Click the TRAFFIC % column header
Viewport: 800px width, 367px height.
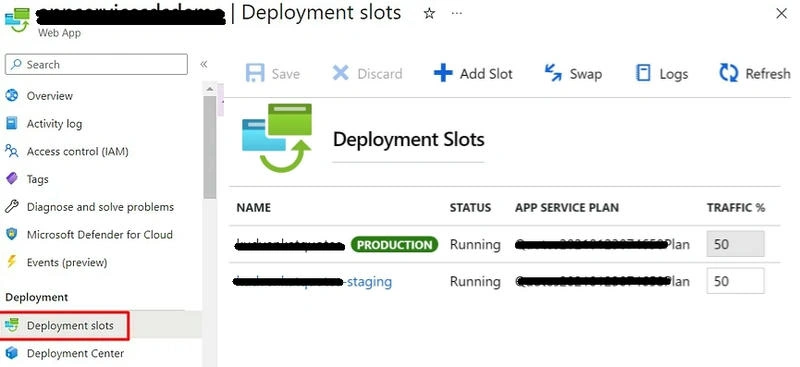click(736, 208)
